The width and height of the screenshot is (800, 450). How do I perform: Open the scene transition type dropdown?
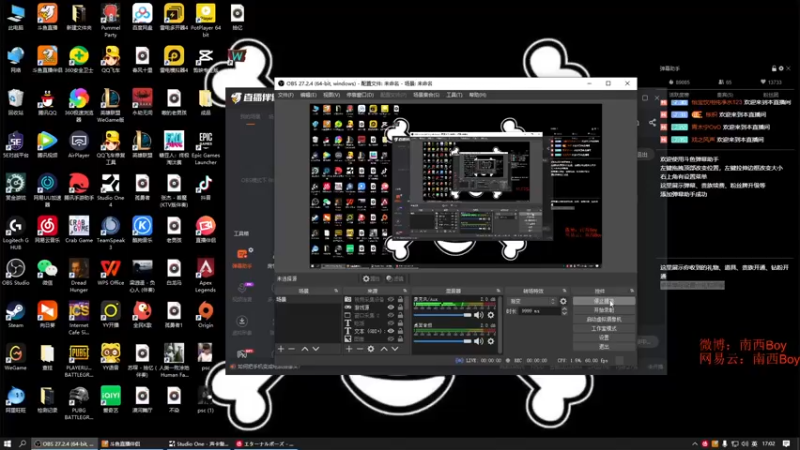(x=531, y=302)
